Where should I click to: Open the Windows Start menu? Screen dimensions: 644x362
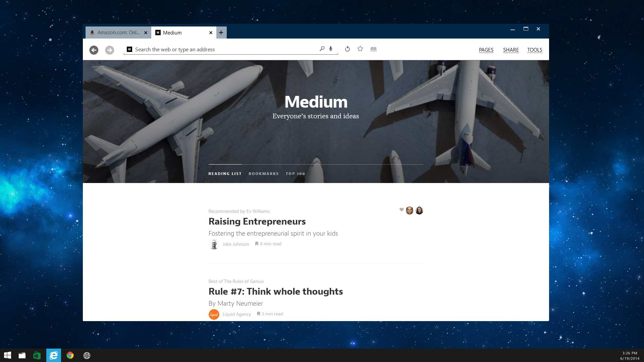tap(7, 355)
